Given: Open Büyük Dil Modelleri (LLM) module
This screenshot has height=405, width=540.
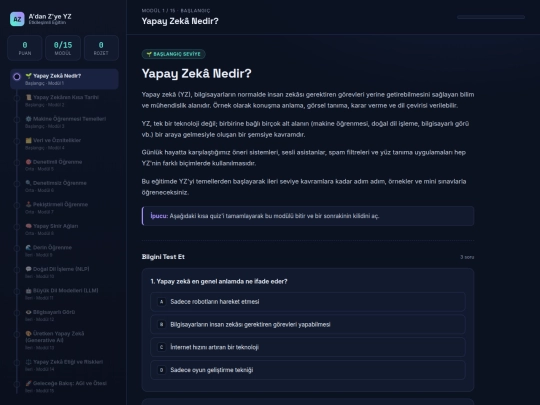Looking at the screenshot, I should [x=64, y=294].
